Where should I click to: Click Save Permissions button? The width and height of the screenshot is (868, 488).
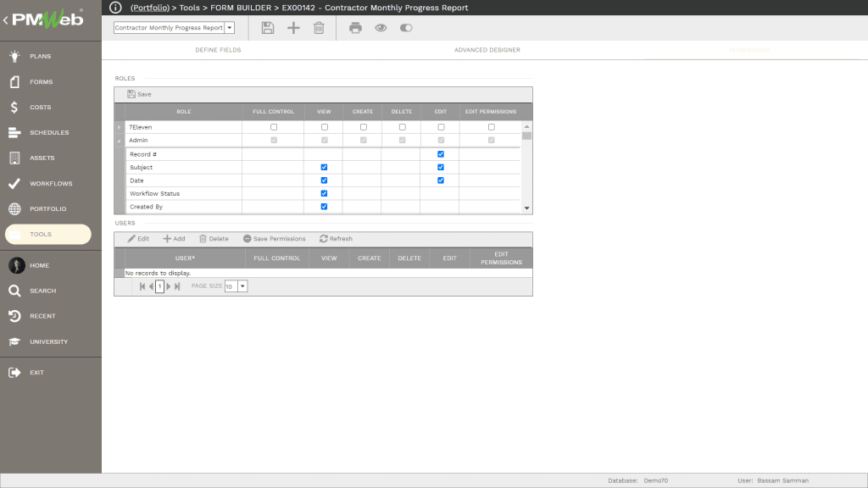pos(274,239)
